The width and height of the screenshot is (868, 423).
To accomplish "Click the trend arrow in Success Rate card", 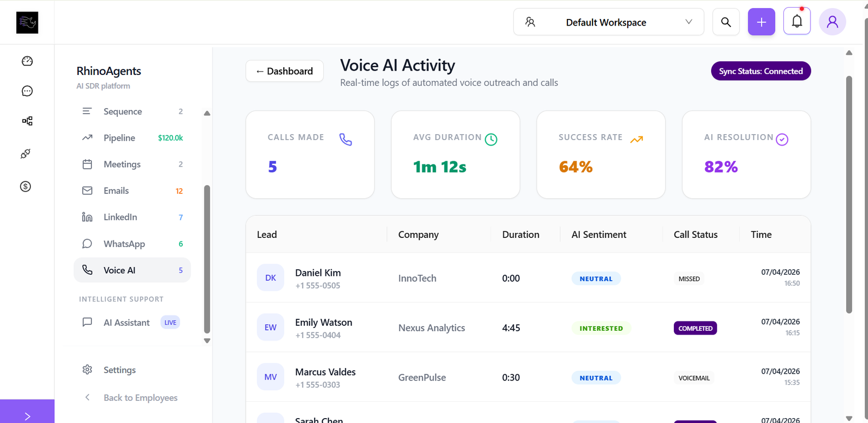I will pyautogui.click(x=636, y=140).
